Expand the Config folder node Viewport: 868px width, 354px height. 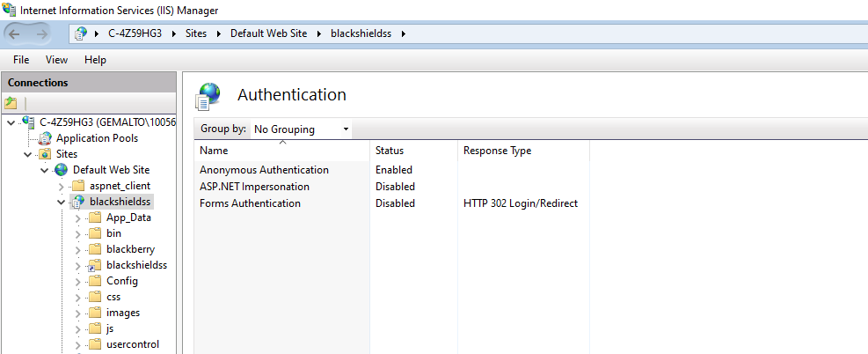(x=78, y=282)
